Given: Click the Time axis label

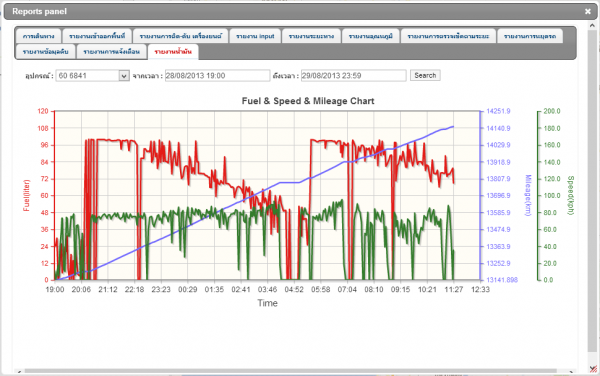Looking at the screenshot, I should (267, 303).
